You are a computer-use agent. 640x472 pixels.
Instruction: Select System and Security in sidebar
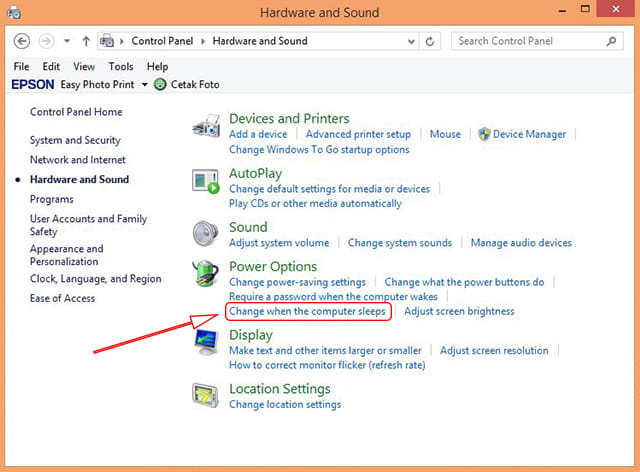[75, 140]
